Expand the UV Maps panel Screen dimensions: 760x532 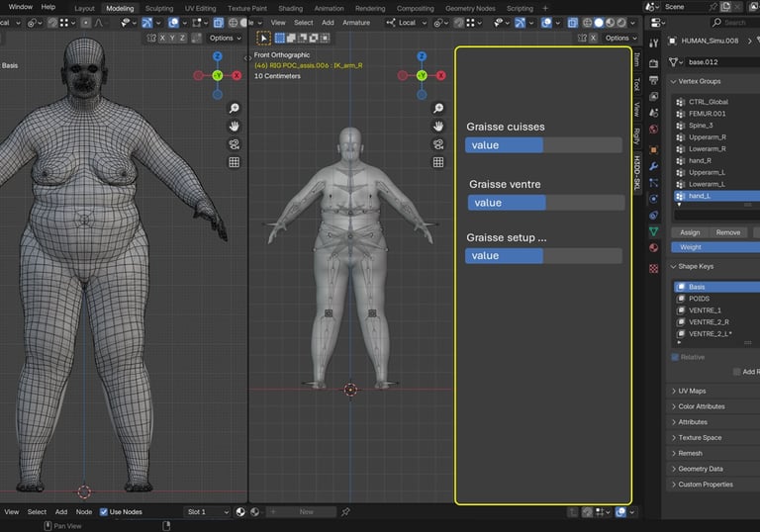coord(691,391)
